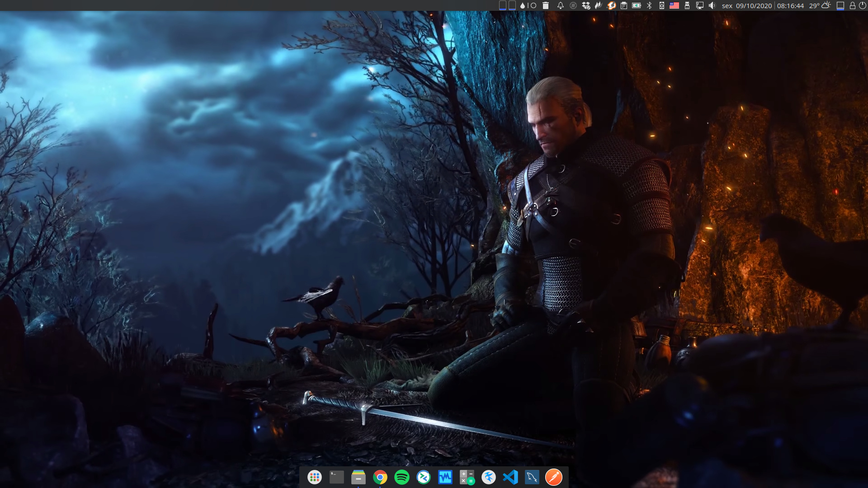Open the trash icon in top panel

[x=546, y=5]
